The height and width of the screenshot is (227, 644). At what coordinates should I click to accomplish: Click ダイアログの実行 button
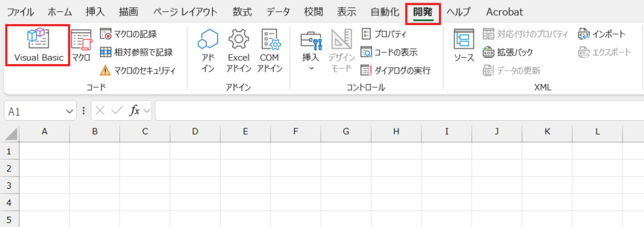pos(396,70)
